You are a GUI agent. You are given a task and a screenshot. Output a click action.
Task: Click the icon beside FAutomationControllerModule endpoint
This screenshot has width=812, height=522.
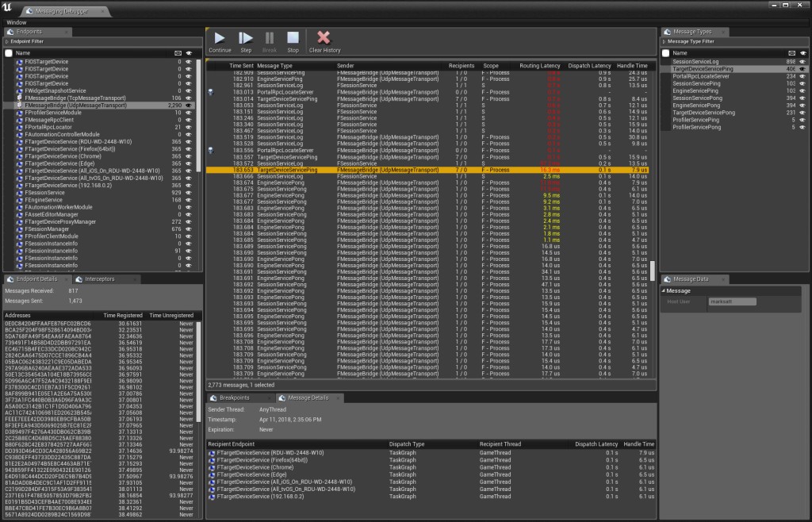pos(20,134)
